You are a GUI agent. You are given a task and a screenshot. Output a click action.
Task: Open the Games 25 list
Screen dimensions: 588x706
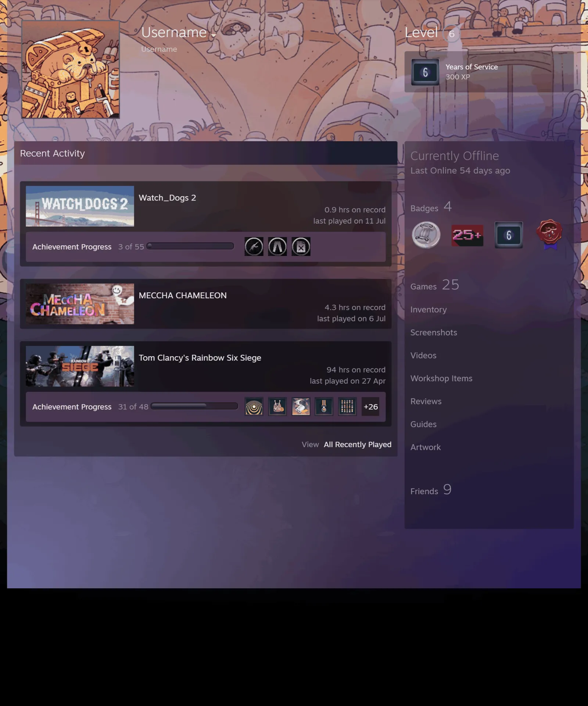(435, 285)
